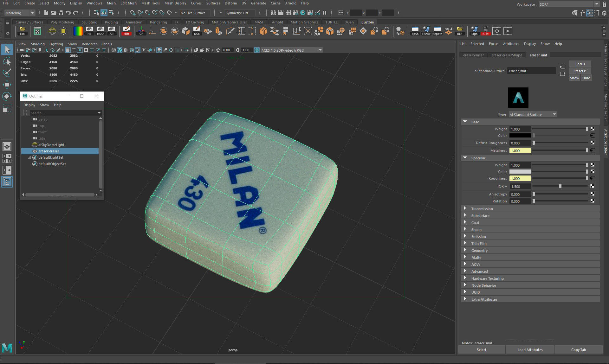This screenshot has height=364, width=609.
Task: Open the Mesh Tools menu
Action: pos(150,3)
